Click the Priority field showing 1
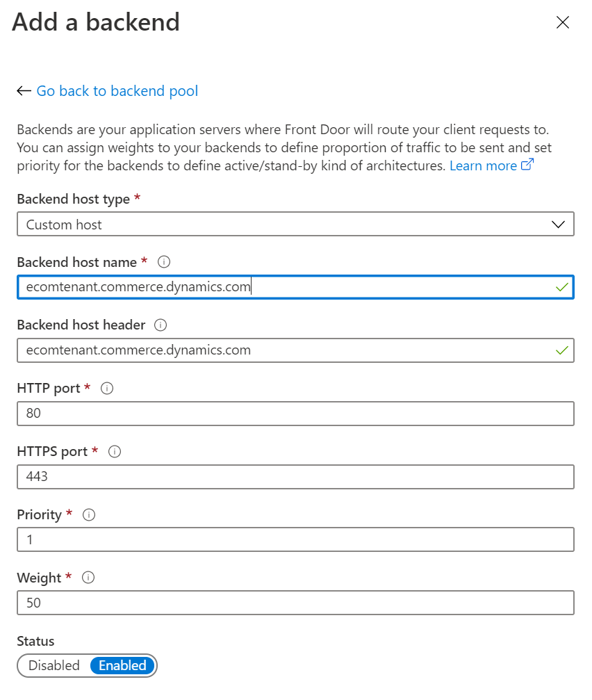 pyautogui.click(x=295, y=539)
